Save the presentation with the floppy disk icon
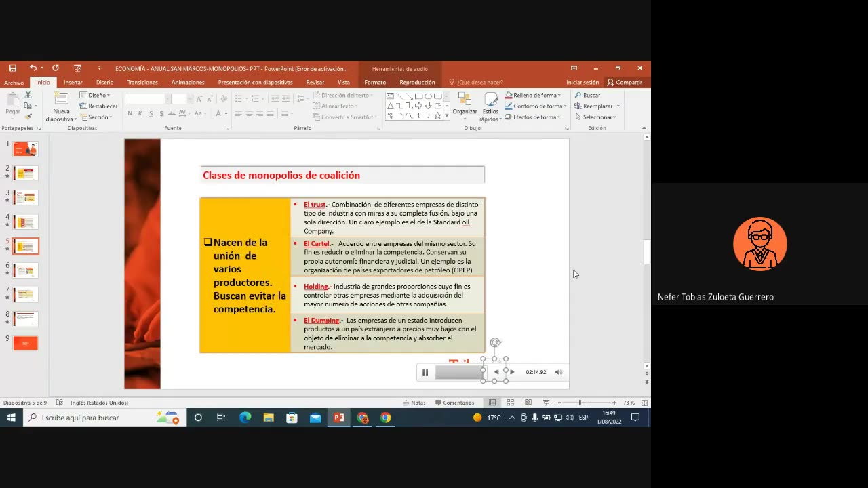This screenshot has height=488, width=868. 13,68
